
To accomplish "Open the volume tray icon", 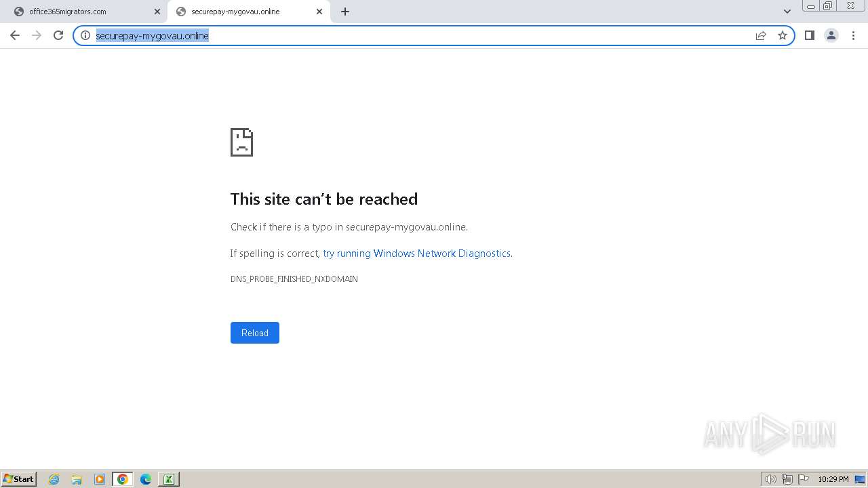I will click(770, 479).
